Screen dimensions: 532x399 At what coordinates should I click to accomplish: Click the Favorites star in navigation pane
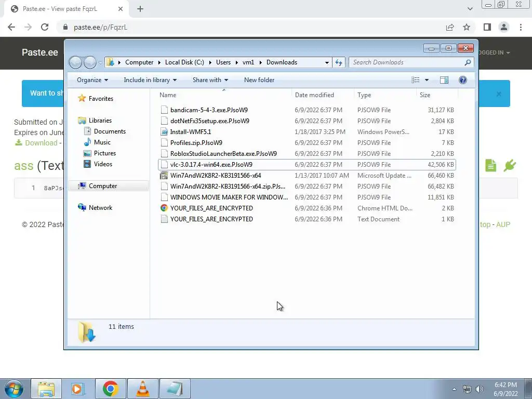(x=82, y=98)
